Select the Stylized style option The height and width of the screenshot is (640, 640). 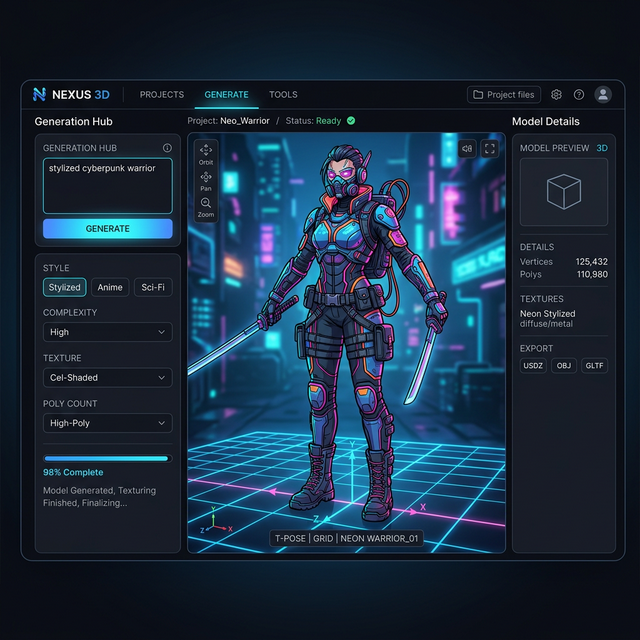click(x=64, y=287)
